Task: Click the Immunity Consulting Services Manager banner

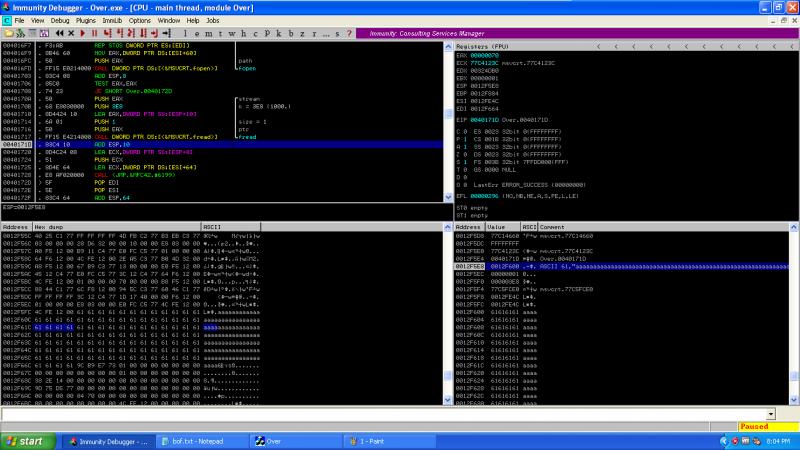Action: click(577, 34)
